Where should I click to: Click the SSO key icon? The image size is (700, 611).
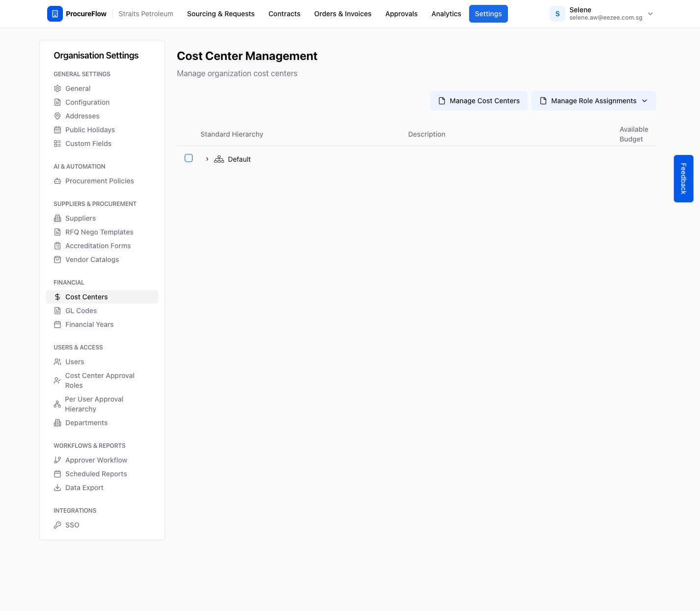point(57,525)
